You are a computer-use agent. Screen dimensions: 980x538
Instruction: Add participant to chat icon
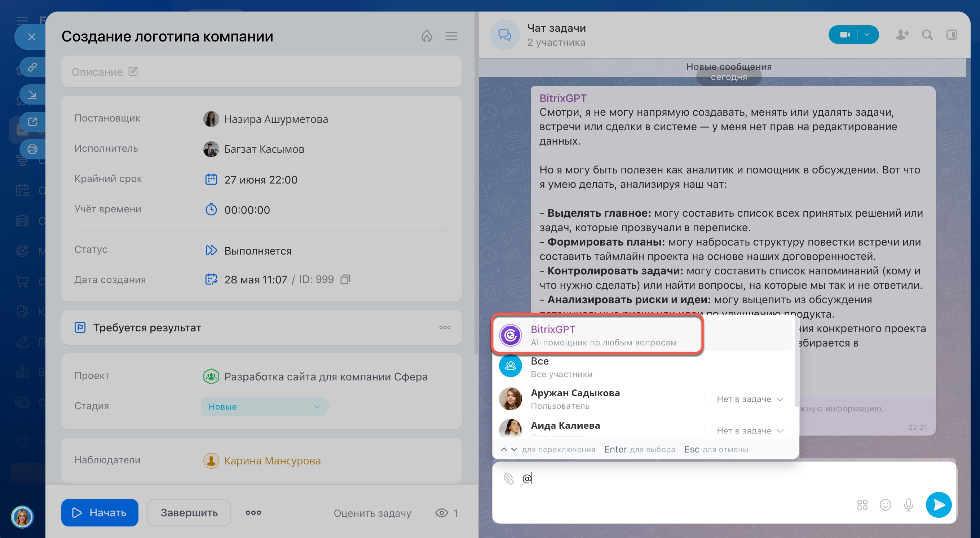[902, 35]
